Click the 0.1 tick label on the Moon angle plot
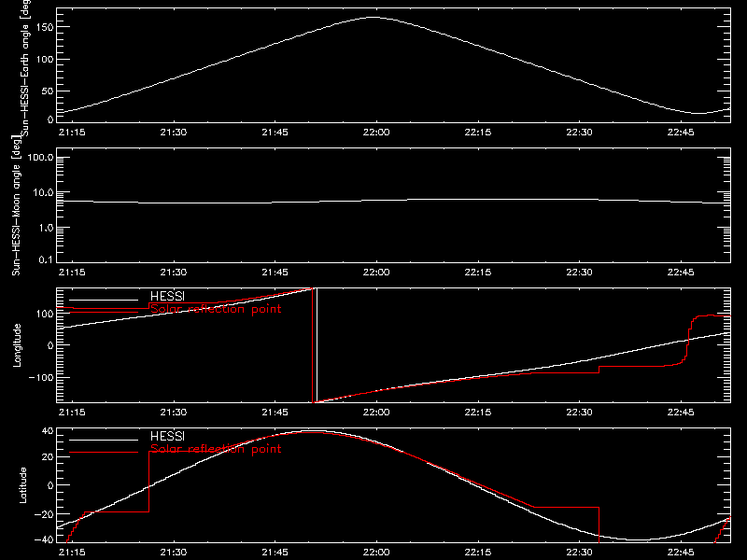Image resolution: width=747 pixels, height=560 pixels. tap(46, 259)
